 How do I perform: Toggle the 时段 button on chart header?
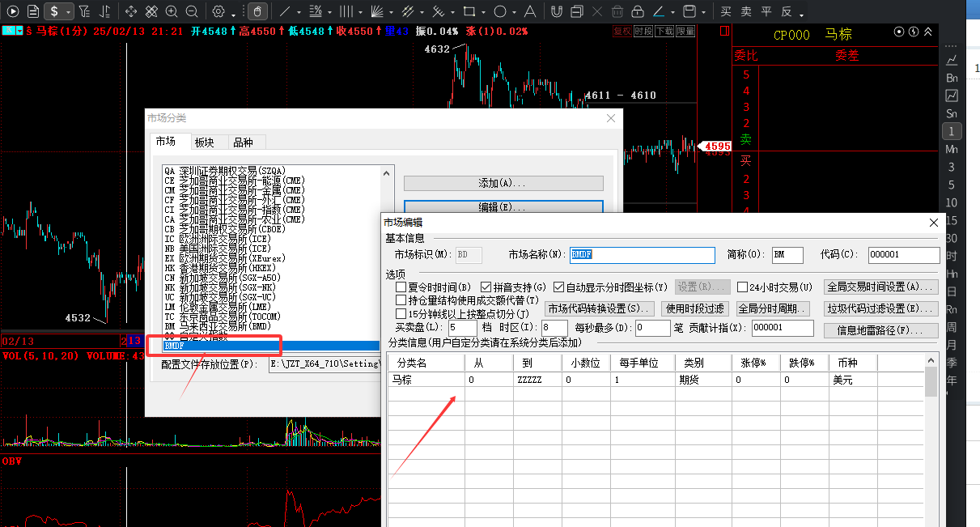pyautogui.click(x=643, y=31)
